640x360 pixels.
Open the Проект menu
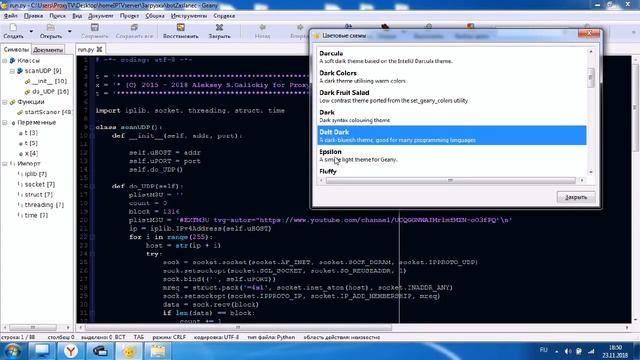pyautogui.click(x=129, y=16)
